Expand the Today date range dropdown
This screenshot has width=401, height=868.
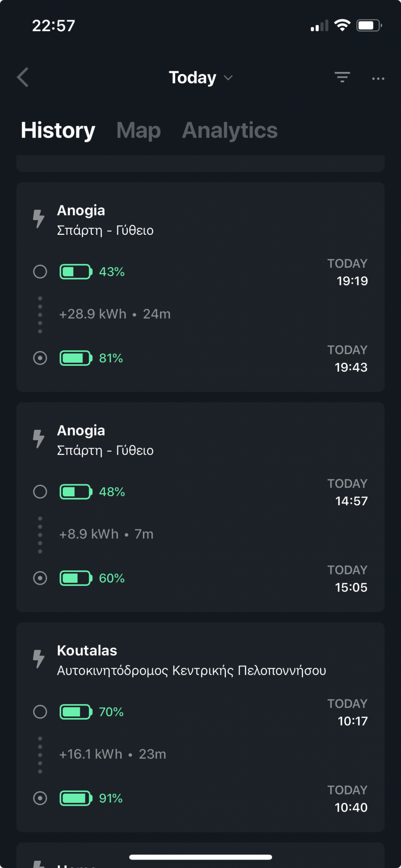tap(200, 78)
